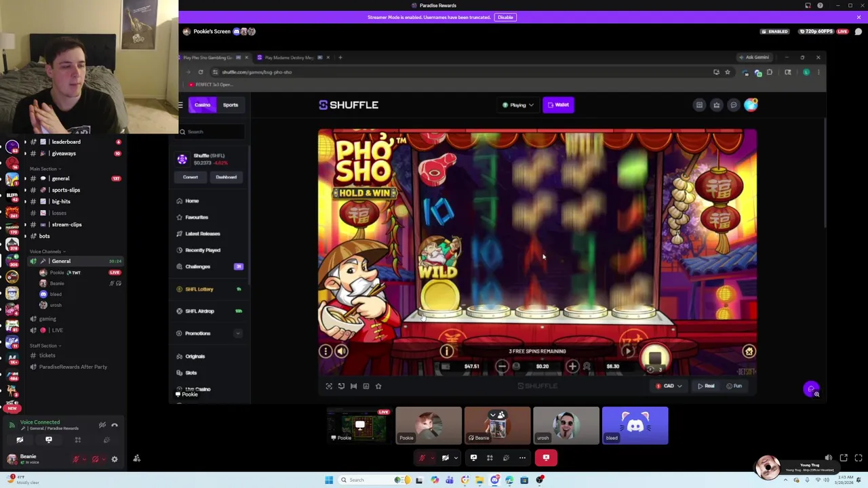The height and width of the screenshot is (488, 868).
Task: Collapse the Staff Section category
Action: [45, 346]
